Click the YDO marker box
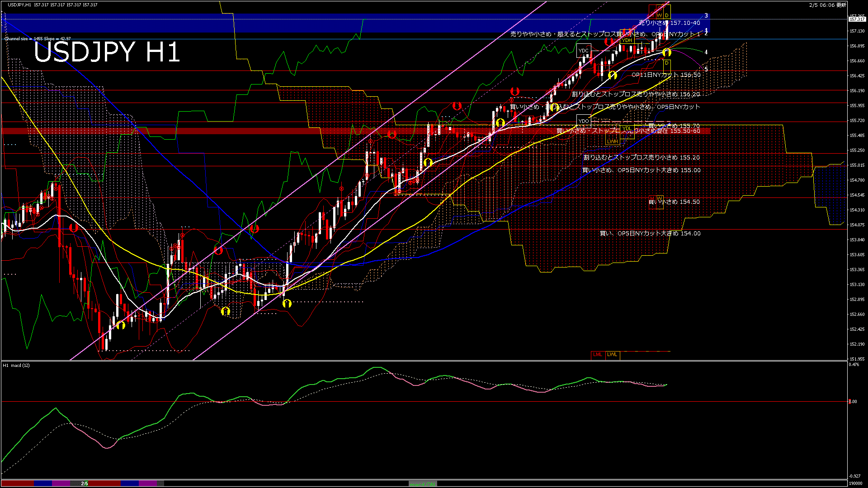868x488 pixels. click(x=584, y=121)
